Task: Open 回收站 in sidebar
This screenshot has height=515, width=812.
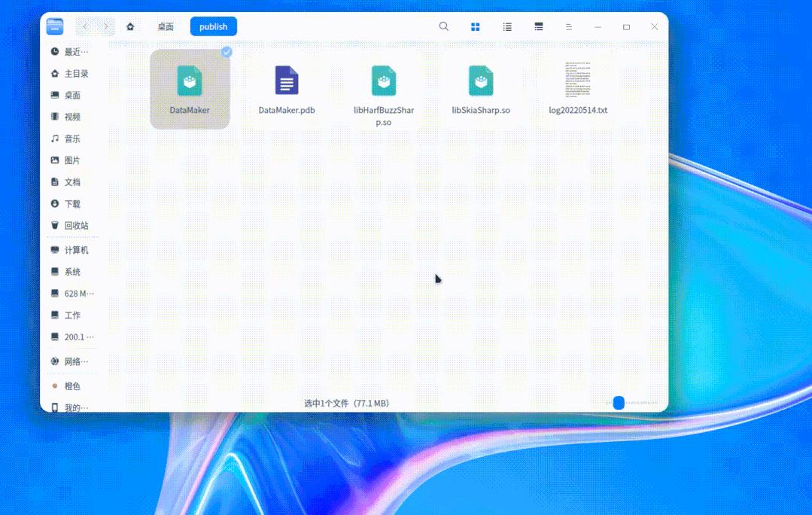Action: click(70, 226)
